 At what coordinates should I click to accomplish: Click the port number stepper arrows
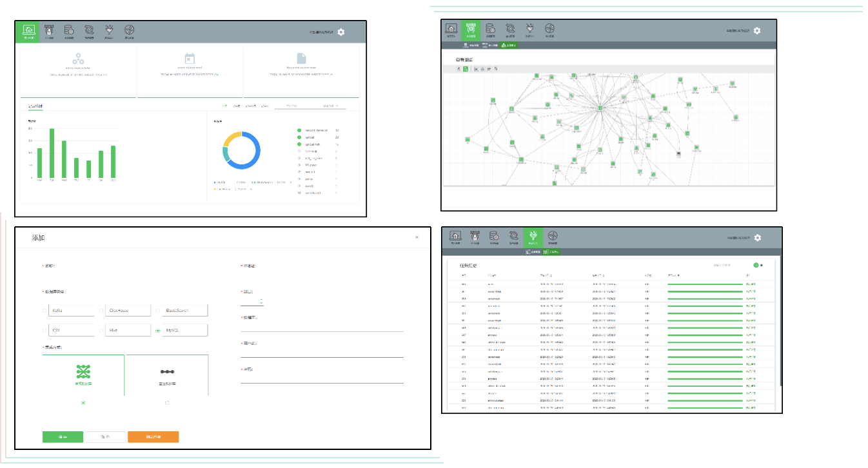point(261,301)
